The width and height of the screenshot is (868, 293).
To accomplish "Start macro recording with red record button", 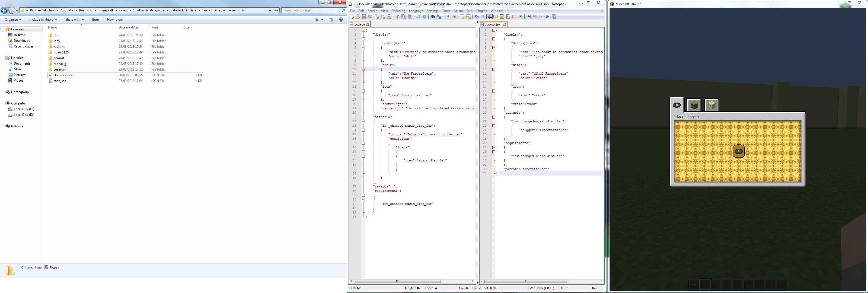I will [529, 17].
